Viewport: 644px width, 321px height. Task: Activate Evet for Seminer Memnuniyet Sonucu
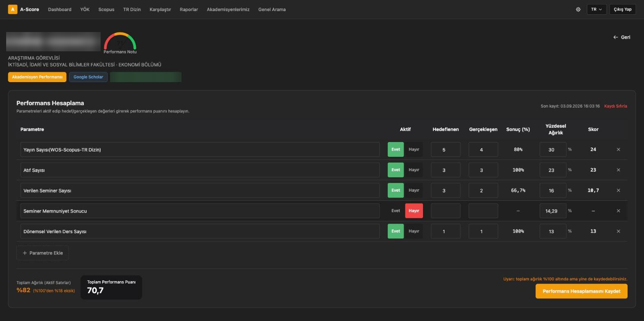[x=396, y=211]
